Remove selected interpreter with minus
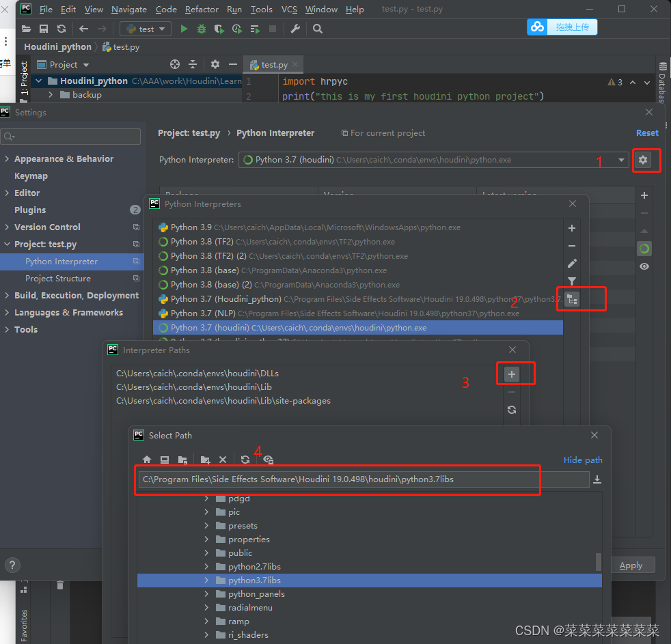 tap(572, 246)
